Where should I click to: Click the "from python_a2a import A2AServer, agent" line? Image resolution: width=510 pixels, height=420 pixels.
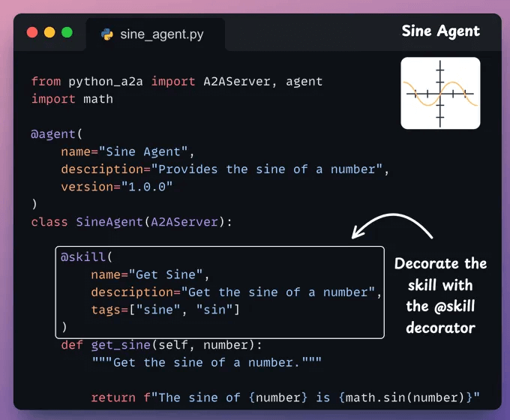pyautogui.click(x=176, y=81)
